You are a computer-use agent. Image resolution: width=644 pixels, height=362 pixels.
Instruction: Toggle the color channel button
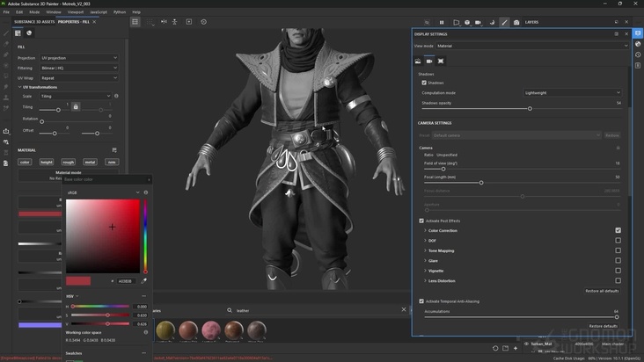point(25,162)
